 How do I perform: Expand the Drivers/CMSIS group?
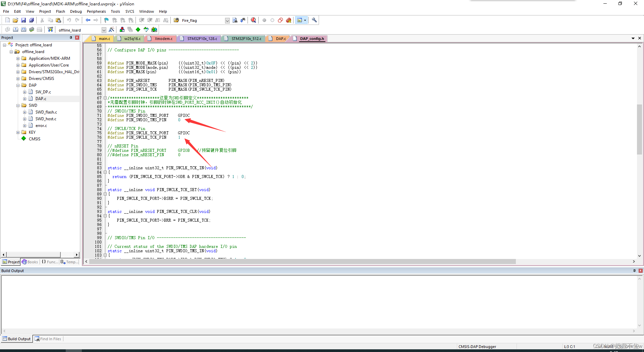pyautogui.click(x=18, y=79)
